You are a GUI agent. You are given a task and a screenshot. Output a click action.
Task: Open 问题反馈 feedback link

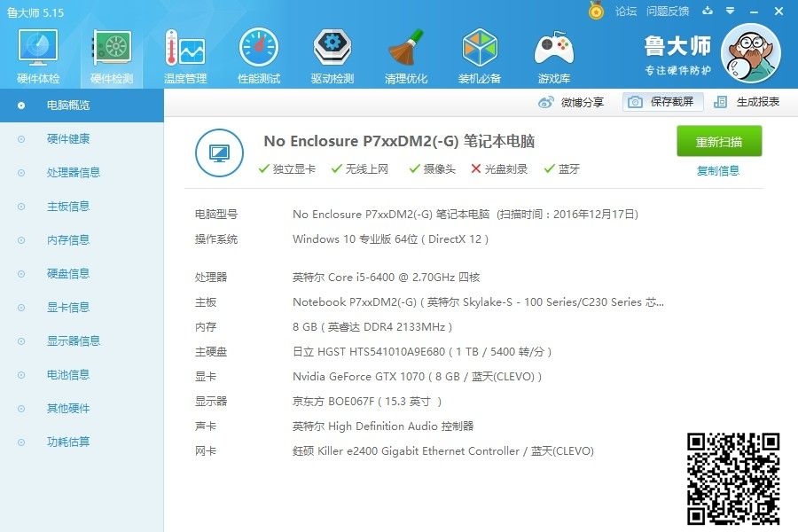(x=668, y=12)
